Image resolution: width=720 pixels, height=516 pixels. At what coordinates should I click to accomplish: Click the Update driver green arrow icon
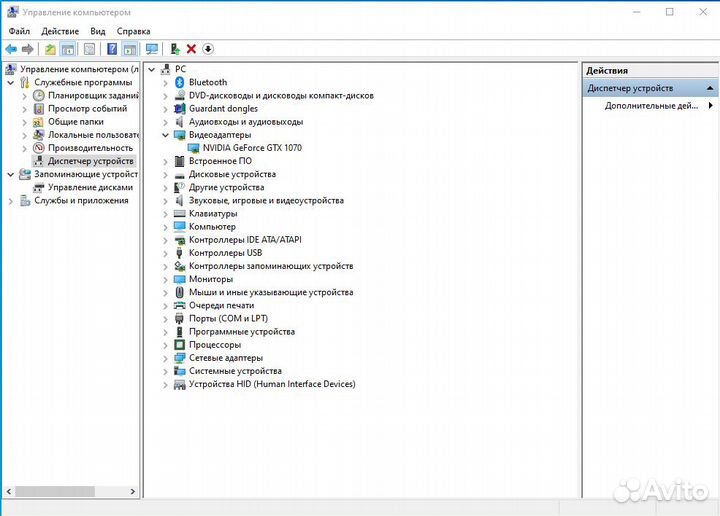pyautogui.click(x=175, y=49)
